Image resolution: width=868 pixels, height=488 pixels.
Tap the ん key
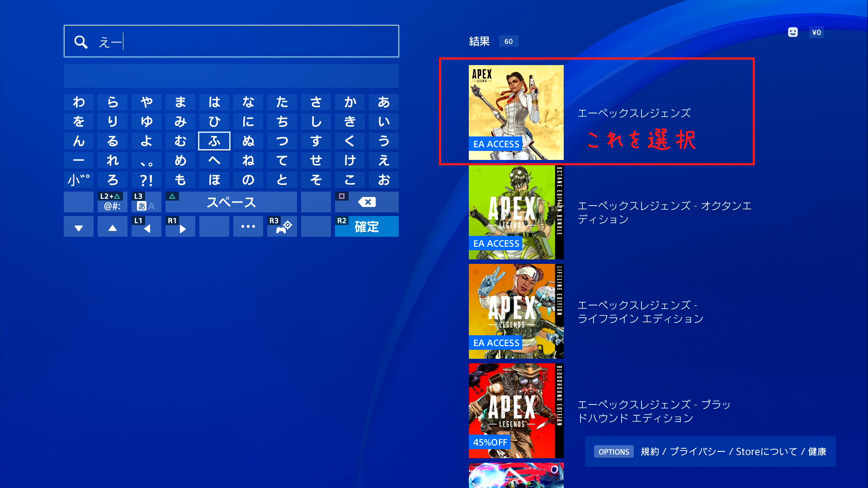[79, 141]
